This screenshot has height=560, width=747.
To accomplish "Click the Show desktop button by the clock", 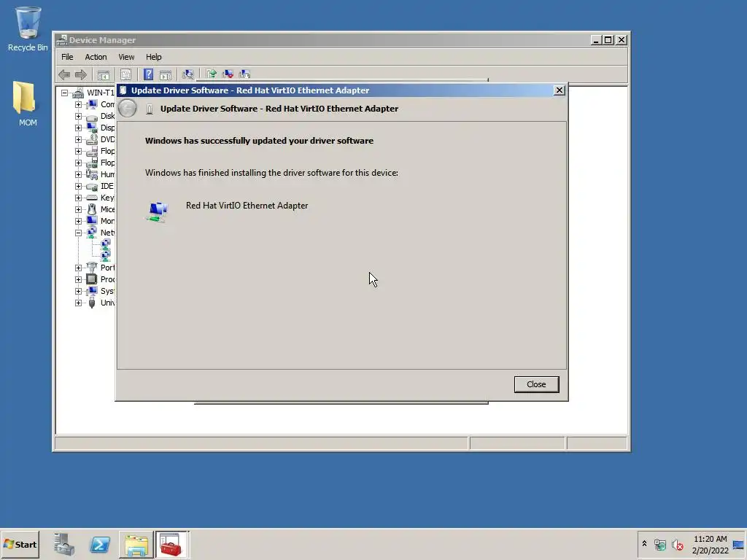I will tap(739, 544).
